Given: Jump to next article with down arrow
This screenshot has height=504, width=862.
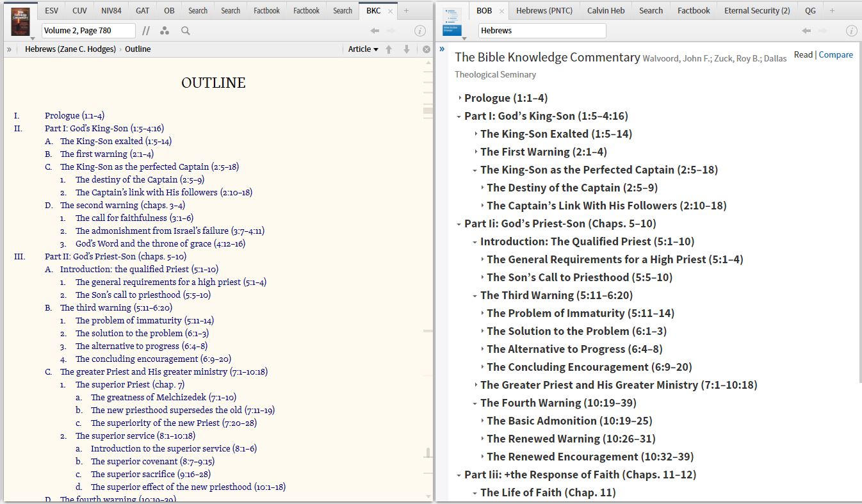Looking at the screenshot, I should coord(406,49).
